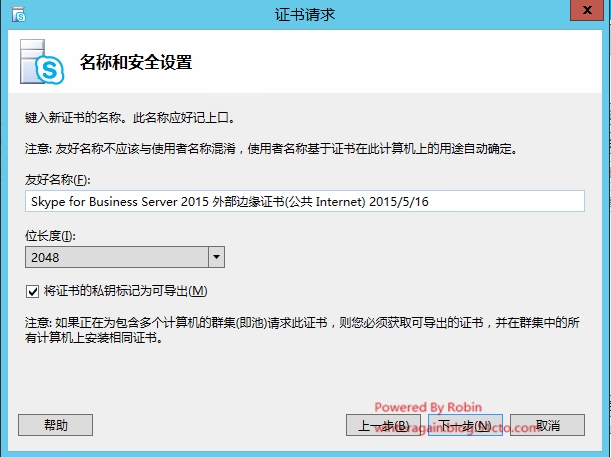The image size is (611, 457).
Task: Click the 友好名称(F) label
Action: coord(58,180)
